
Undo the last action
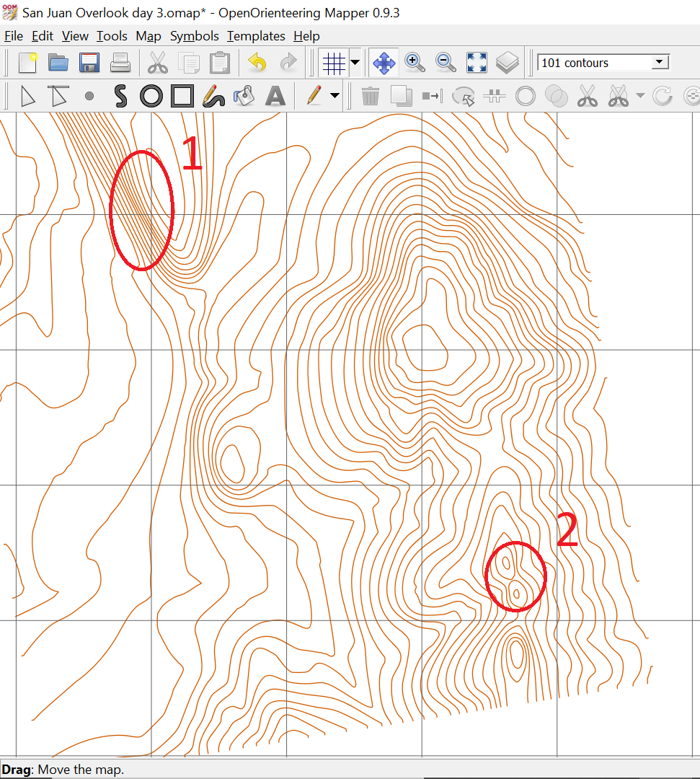(x=257, y=63)
